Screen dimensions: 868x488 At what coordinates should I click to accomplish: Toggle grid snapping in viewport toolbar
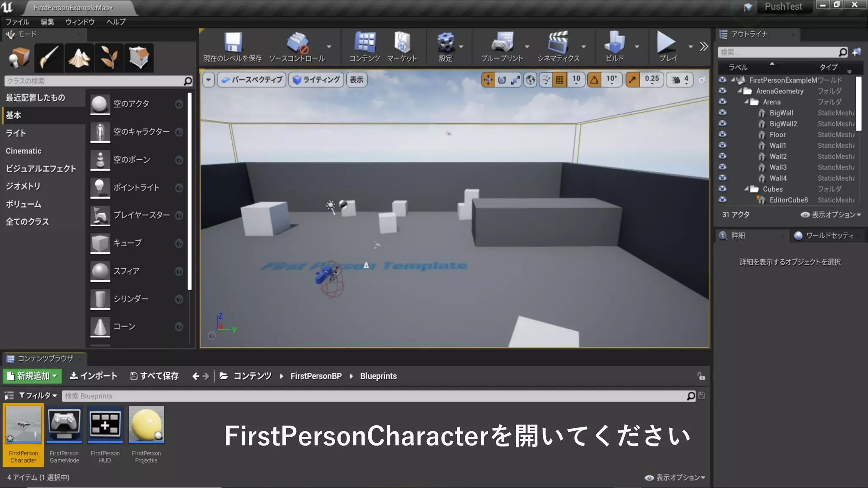[x=559, y=80]
